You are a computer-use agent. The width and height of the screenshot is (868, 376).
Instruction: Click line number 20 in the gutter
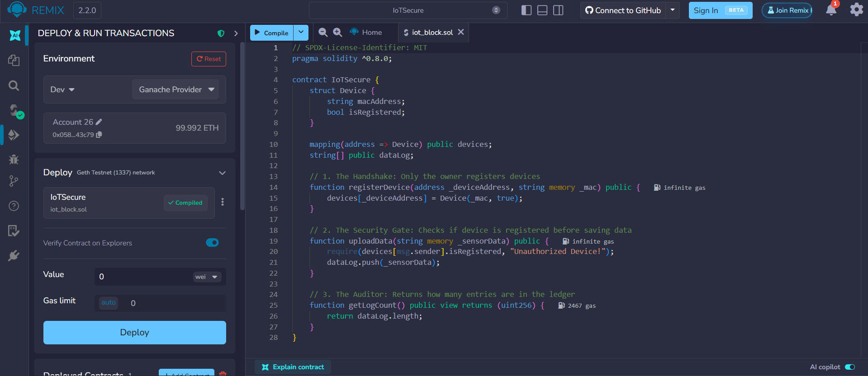(274, 252)
